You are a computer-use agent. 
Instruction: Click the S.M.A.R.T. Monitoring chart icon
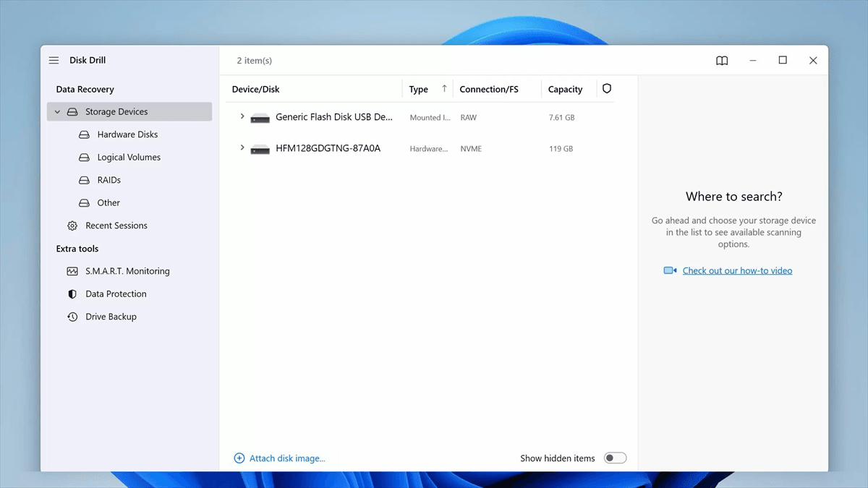pos(72,271)
